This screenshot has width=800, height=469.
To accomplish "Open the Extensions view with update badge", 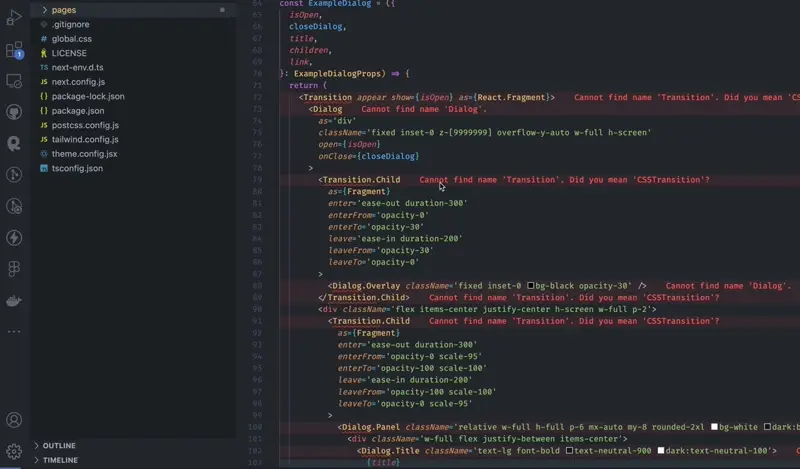I will pos(14,50).
